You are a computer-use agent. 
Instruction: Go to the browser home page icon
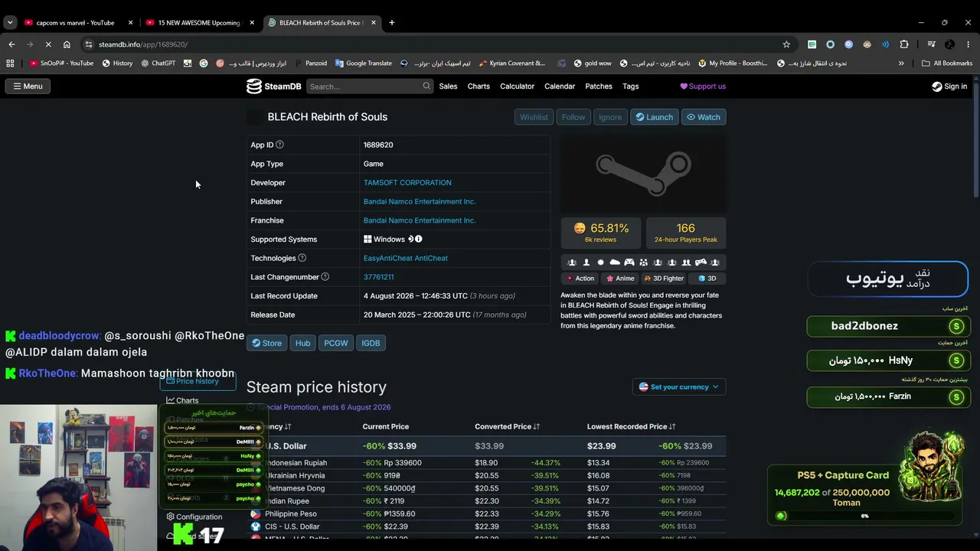[x=67, y=44]
